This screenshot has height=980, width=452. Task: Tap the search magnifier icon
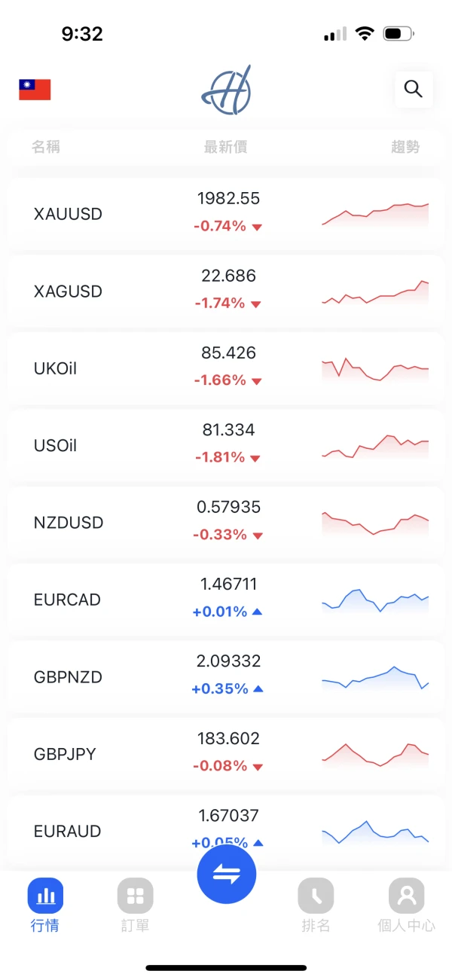[413, 90]
